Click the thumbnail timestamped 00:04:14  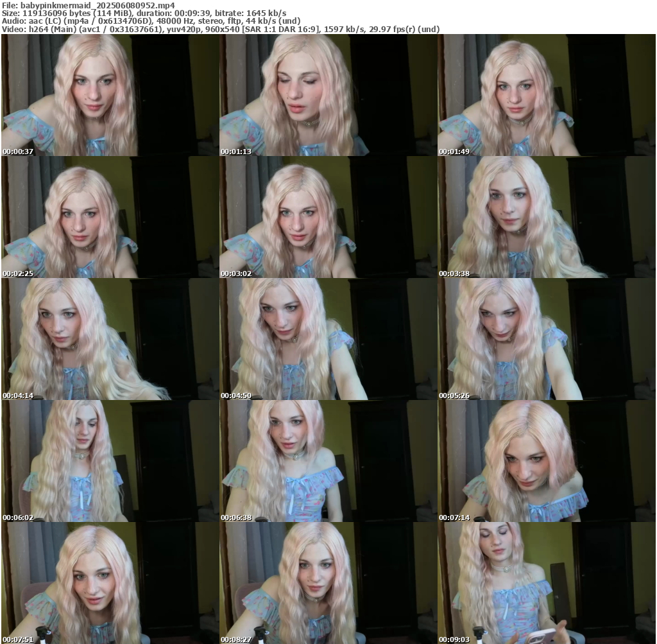click(110, 339)
